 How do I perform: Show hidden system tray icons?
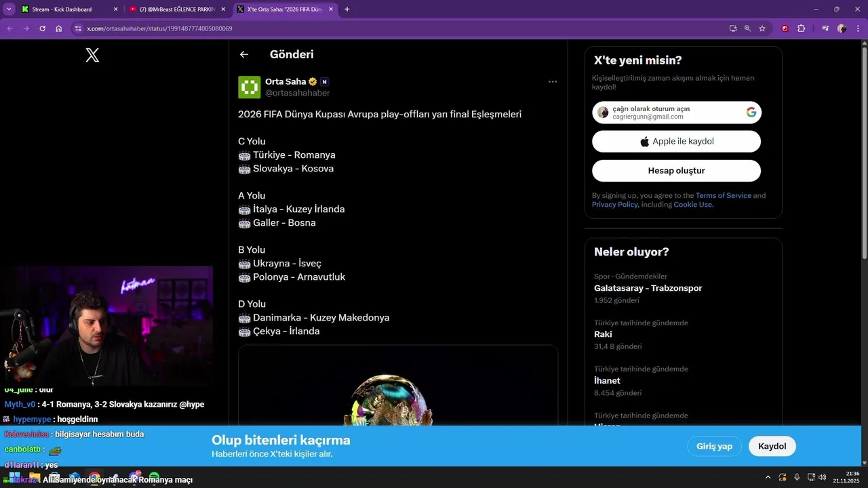(x=768, y=477)
